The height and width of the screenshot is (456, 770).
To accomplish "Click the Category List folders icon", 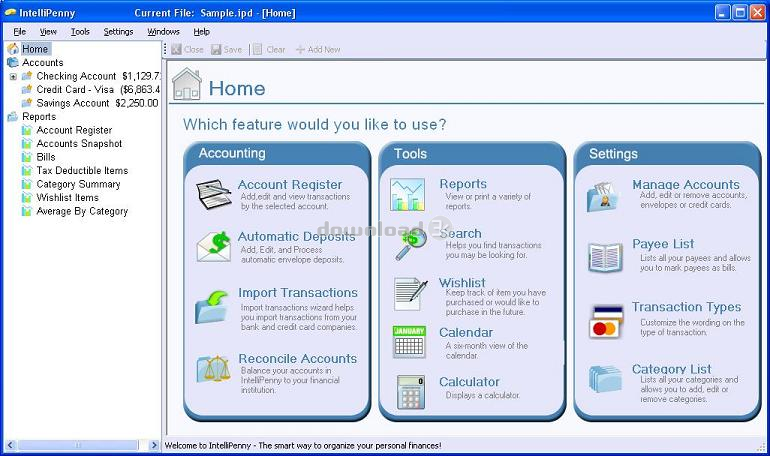I will coord(605,379).
